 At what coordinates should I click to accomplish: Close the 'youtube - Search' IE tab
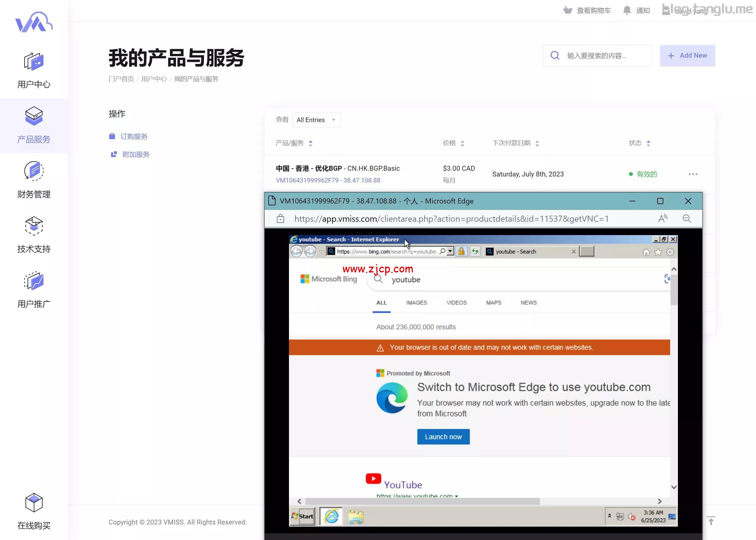click(x=574, y=252)
